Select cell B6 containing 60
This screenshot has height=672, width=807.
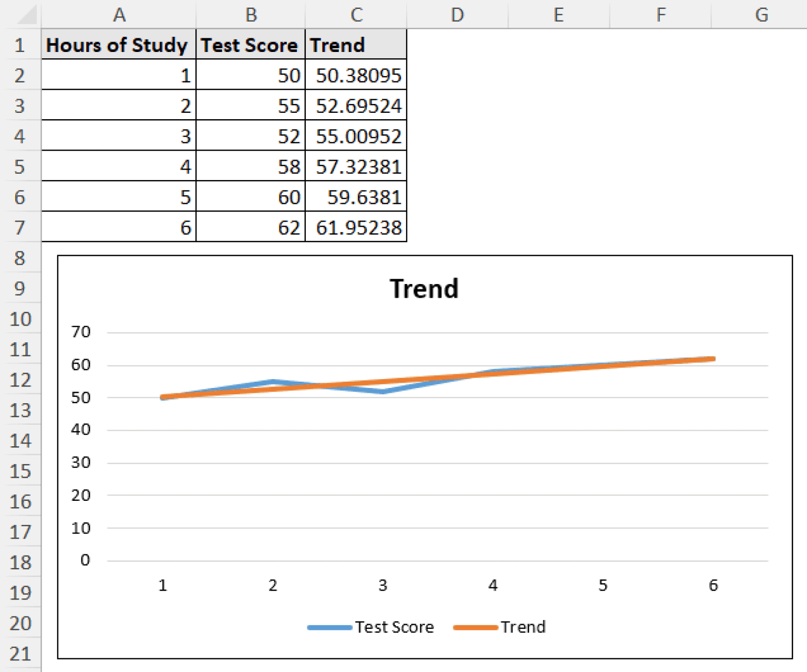[251, 197]
